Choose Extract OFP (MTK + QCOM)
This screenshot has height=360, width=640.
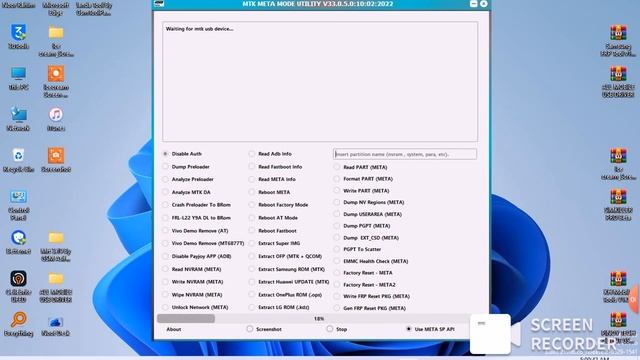(x=286, y=256)
